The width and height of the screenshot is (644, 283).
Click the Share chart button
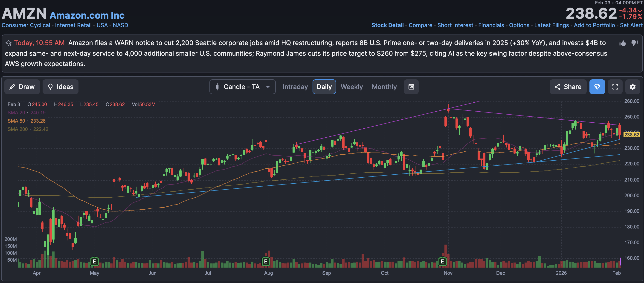pyautogui.click(x=568, y=87)
